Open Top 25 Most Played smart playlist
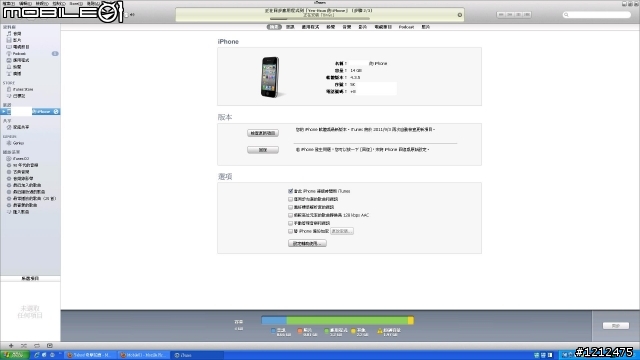Screen dimensions: 640x360 click(34, 198)
